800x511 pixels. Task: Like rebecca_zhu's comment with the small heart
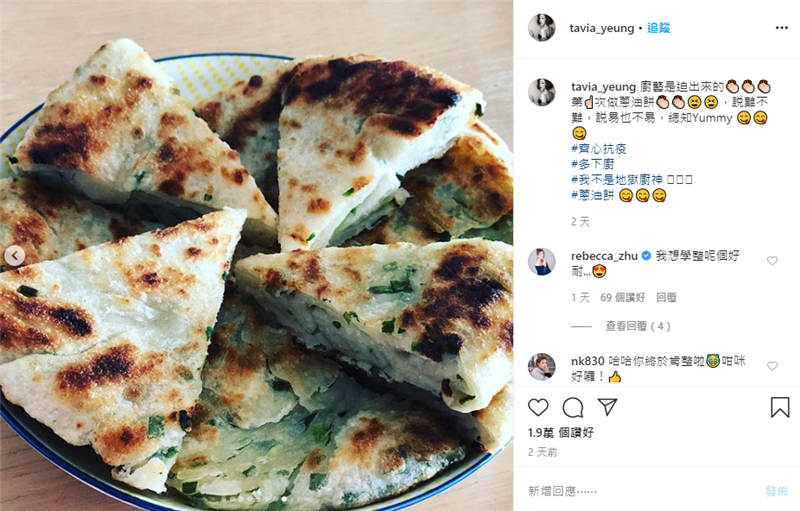coord(772,261)
